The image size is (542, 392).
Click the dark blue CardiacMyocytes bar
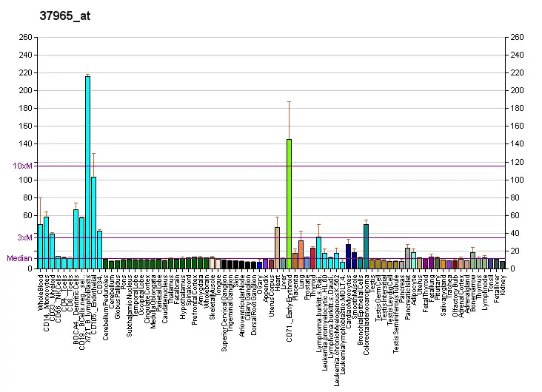click(x=348, y=256)
